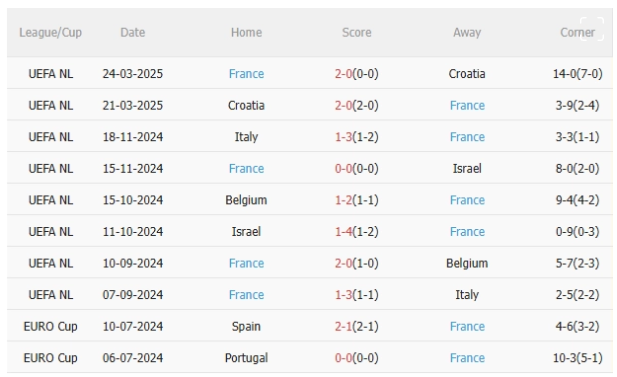Select France link in Italy 18-11-2024 row
The image size is (617, 377).
tap(467, 137)
